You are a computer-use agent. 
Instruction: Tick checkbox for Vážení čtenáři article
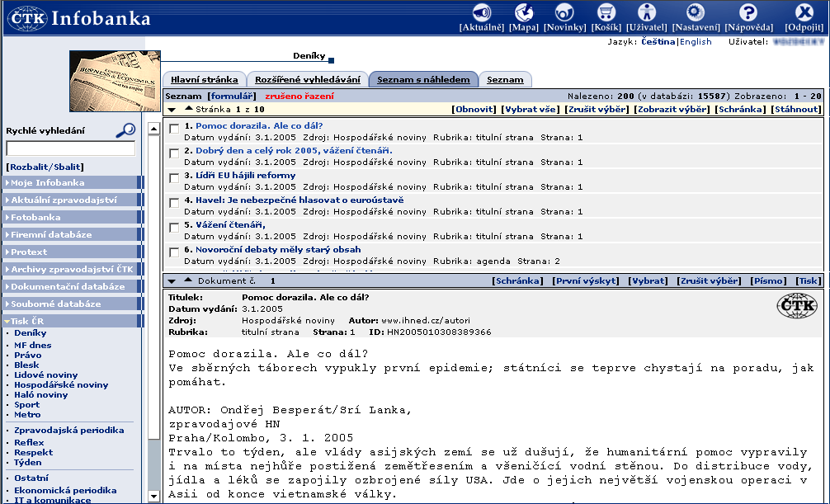click(174, 228)
